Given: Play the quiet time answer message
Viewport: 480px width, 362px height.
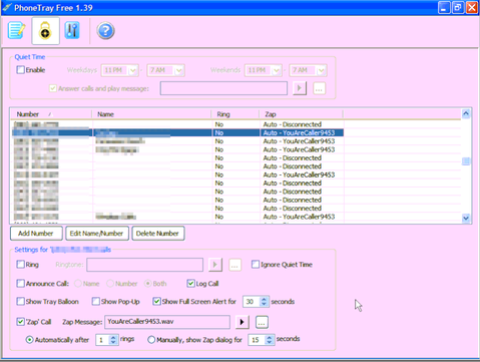Looking at the screenshot, I should tap(300, 88).
